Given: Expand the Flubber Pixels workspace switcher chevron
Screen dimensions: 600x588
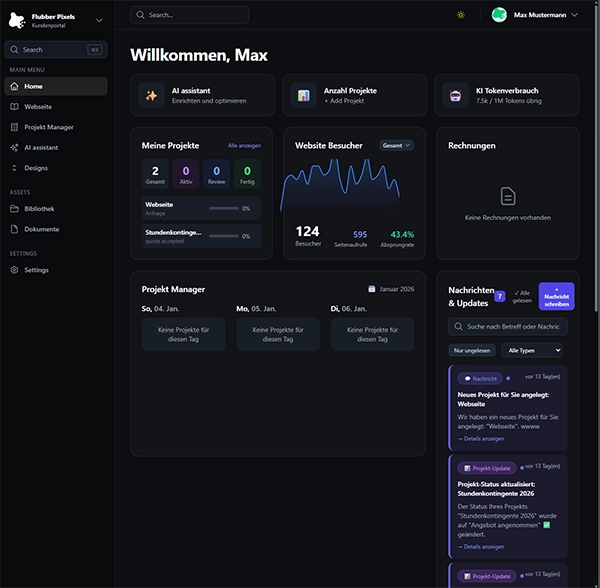Looking at the screenshot, I should 98,20.
